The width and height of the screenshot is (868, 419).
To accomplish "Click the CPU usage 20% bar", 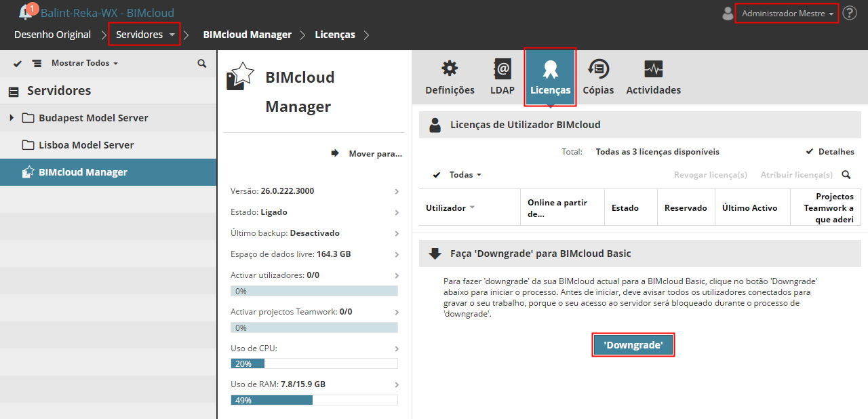I will (x=315, y=363).
